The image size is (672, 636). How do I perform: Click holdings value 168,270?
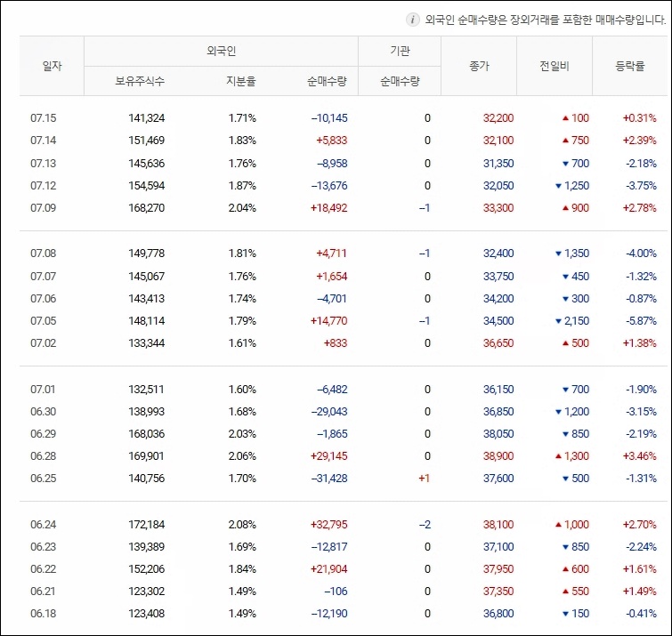[147, 208]
